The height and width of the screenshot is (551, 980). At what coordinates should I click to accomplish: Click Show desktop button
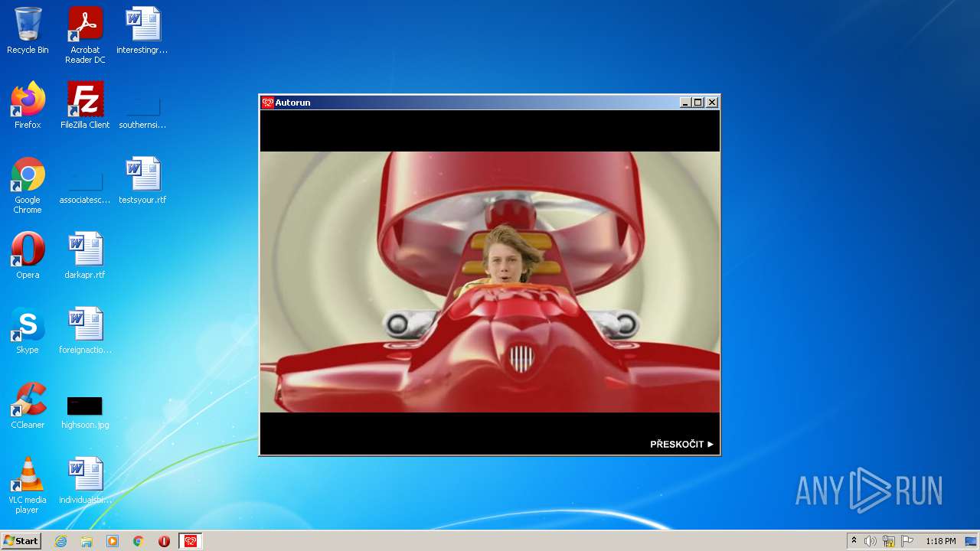tap(972, 541)
